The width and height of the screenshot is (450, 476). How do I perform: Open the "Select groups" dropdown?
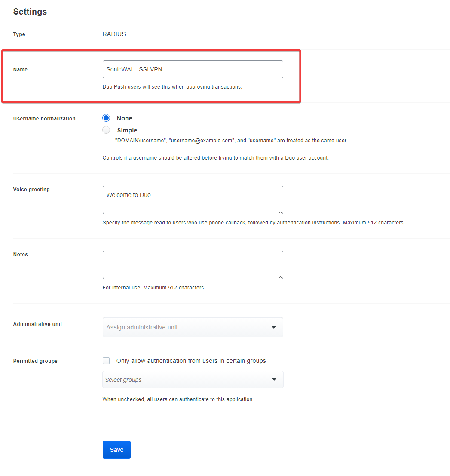pyautogui.click(x=193, y=380)
